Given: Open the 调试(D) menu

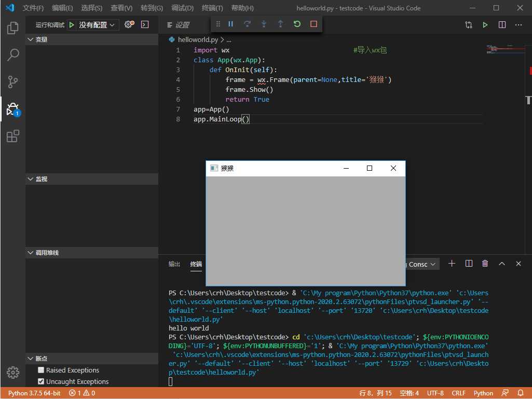Looking at the screenshot, I should click(x=182, y=8).
